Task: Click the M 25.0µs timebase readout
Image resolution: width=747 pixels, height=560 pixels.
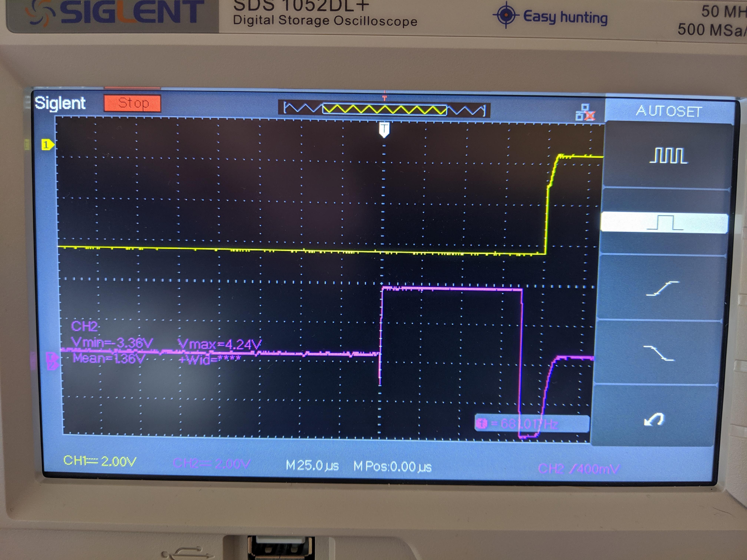Action: [312, 466]
